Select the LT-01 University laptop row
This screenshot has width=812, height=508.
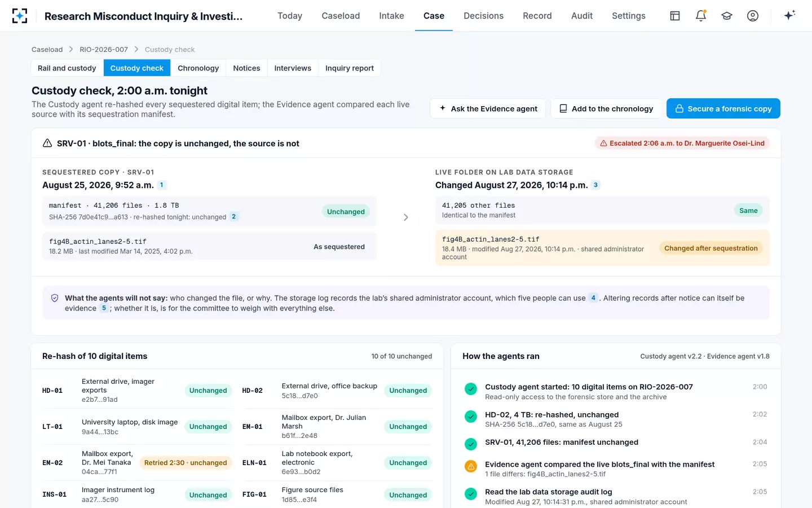click(137, 427)
